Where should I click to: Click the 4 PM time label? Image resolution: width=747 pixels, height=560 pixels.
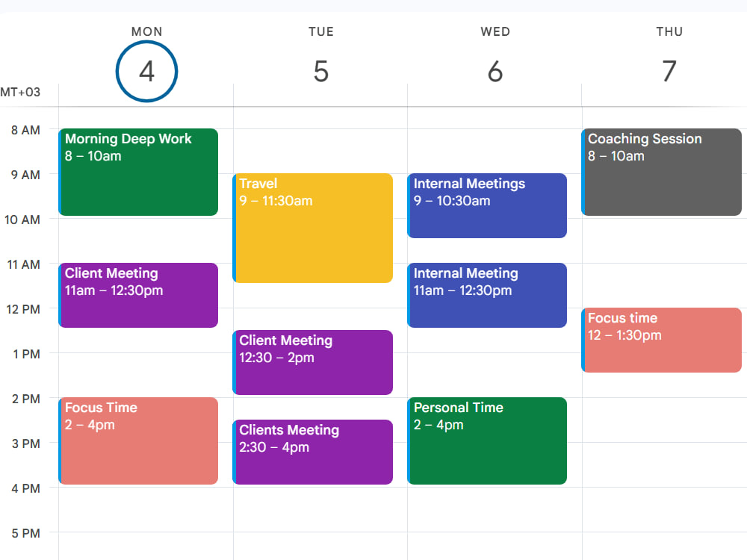26,488
